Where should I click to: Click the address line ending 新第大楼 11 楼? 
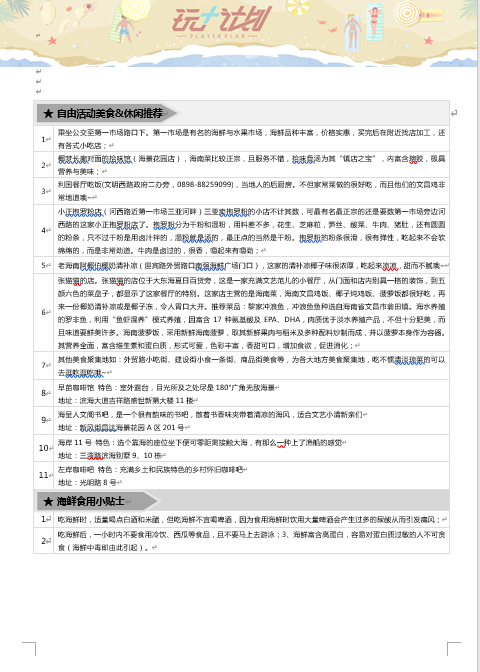[x=128, y=400]
